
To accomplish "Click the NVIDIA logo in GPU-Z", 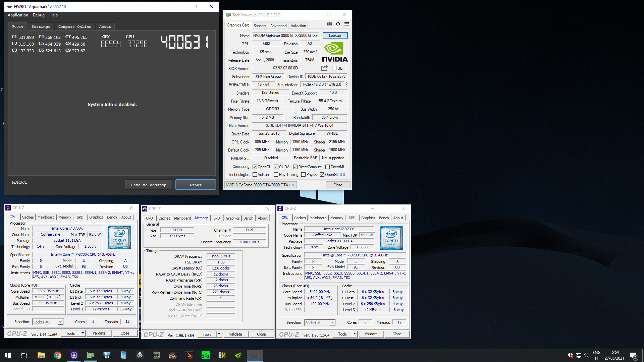I will [335, 52].
